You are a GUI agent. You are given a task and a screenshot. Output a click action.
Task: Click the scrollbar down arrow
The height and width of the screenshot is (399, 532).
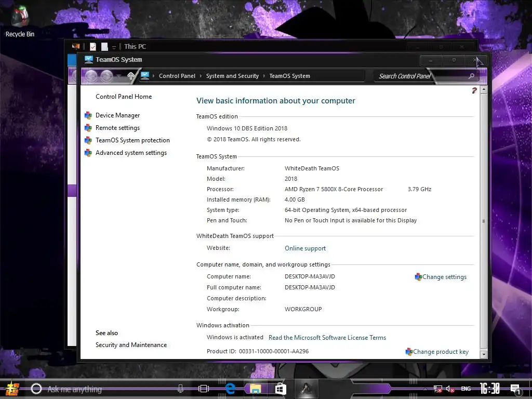484,354
